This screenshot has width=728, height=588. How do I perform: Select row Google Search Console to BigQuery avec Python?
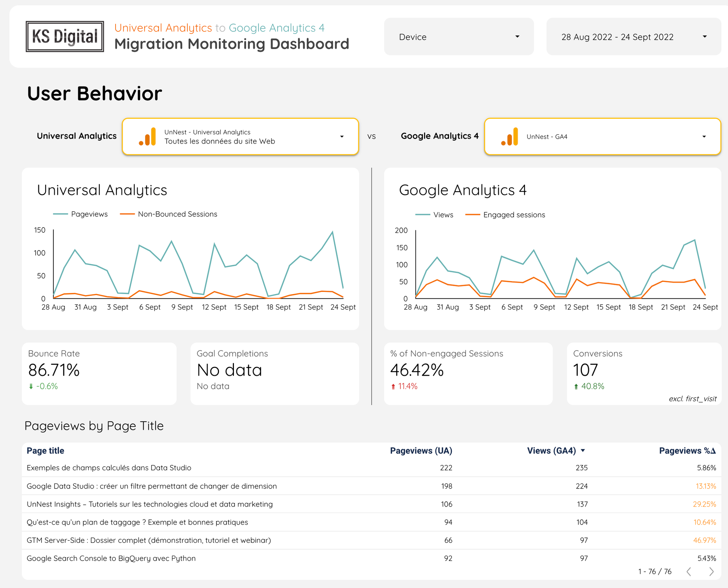[x=371, y=558]
